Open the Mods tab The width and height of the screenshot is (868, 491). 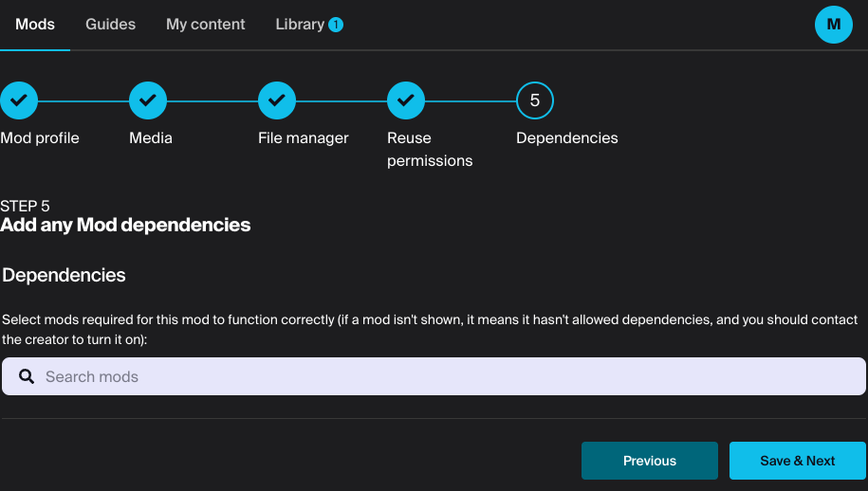click(x=35, y=25)
